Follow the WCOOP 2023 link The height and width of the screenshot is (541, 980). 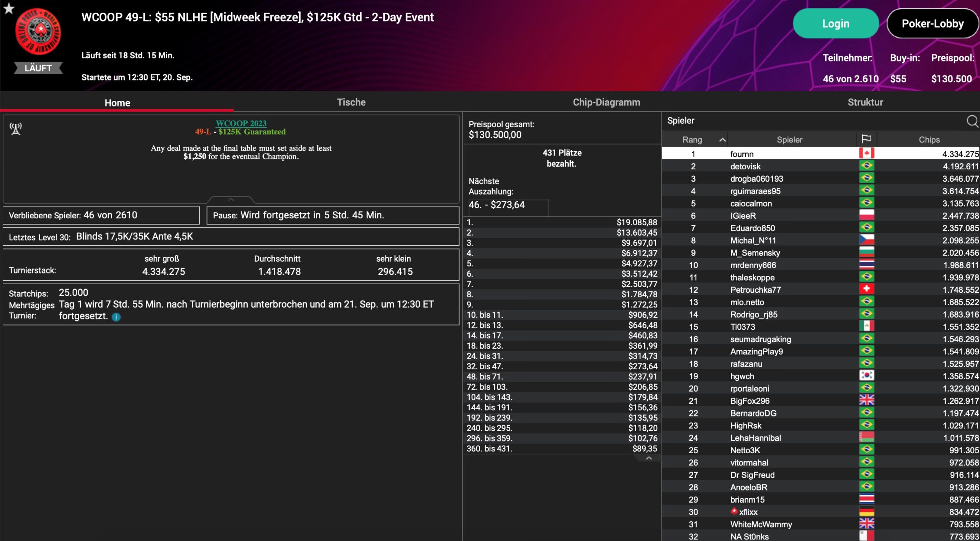coord(241,123)
